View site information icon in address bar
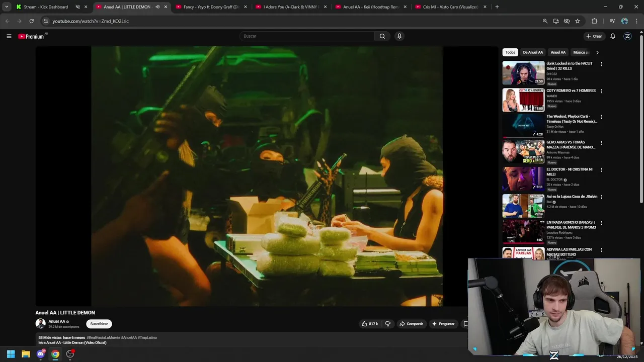 (x=46, y=21)
